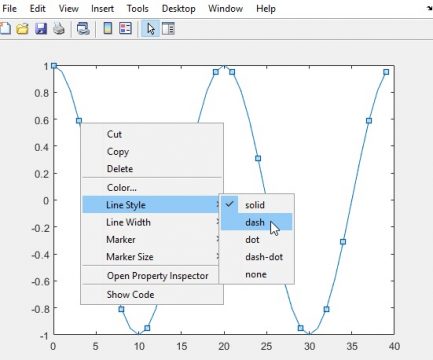Image resolution: width=433 pixels, height=360 pixels.
Task: Click the Print Preview icon
Action: click(83, 28)
